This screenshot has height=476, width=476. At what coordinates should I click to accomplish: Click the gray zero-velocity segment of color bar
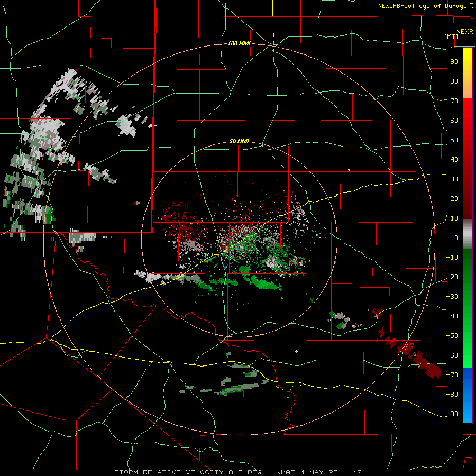pos(467,234)
